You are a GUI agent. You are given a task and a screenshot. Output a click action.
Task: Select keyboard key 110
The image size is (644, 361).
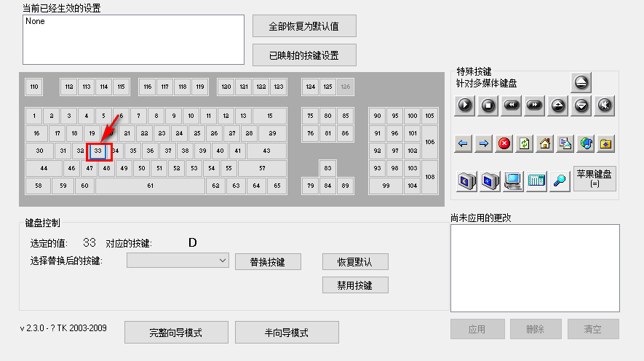coord(34,87)
